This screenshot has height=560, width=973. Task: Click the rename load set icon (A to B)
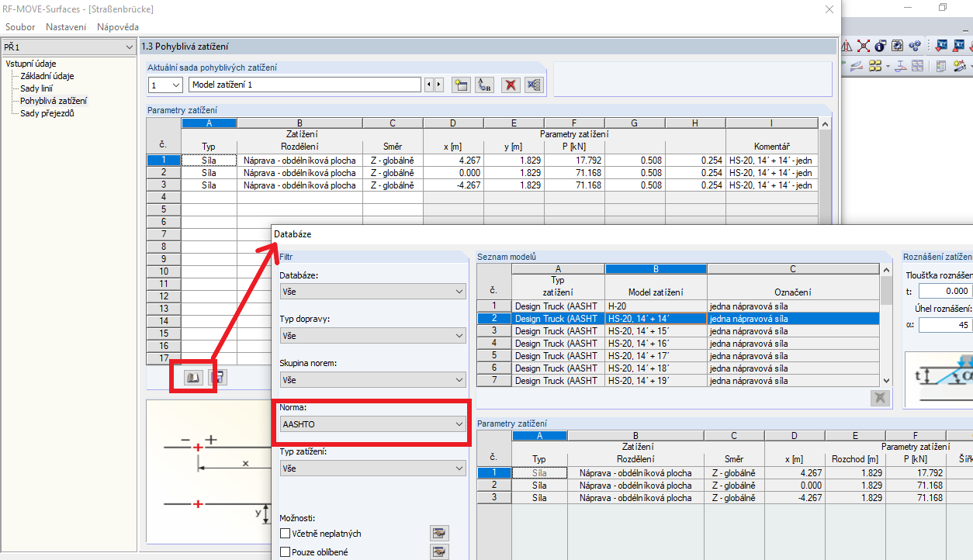(485, 85)
